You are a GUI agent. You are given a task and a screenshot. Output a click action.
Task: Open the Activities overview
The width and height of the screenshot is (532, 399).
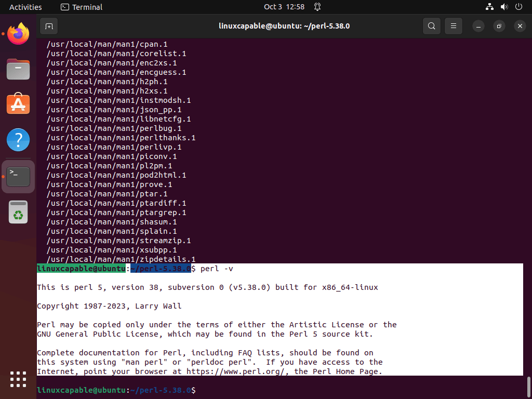[x=25, y=7]
